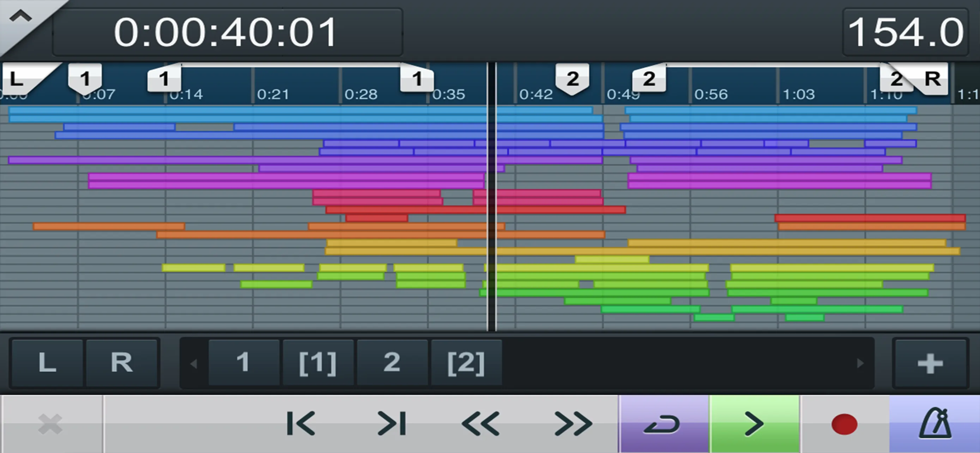Toggle the purple cycle loop button

664,423
